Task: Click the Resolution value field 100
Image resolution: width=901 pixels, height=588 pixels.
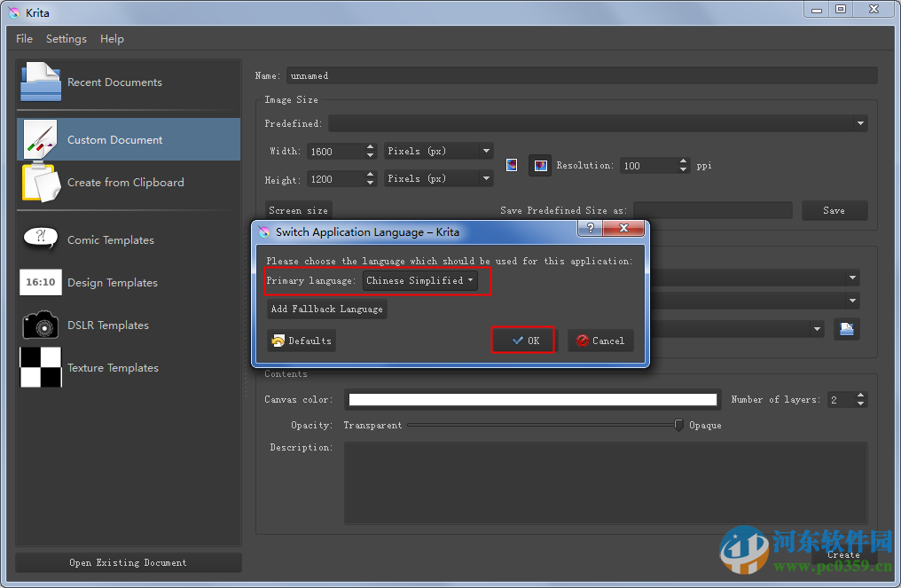Action: [650, 166]
